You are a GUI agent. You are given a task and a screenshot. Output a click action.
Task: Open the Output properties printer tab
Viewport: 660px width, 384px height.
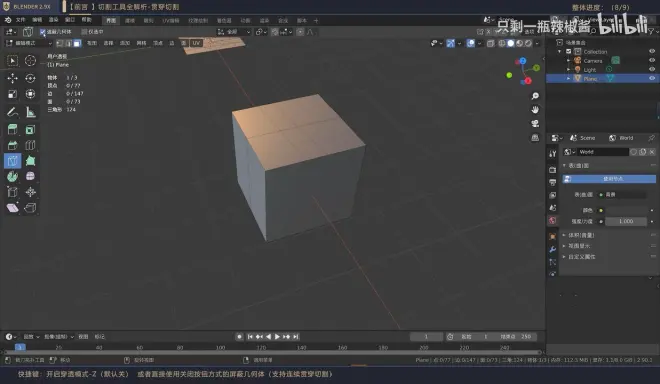click(x=553, y=182)
